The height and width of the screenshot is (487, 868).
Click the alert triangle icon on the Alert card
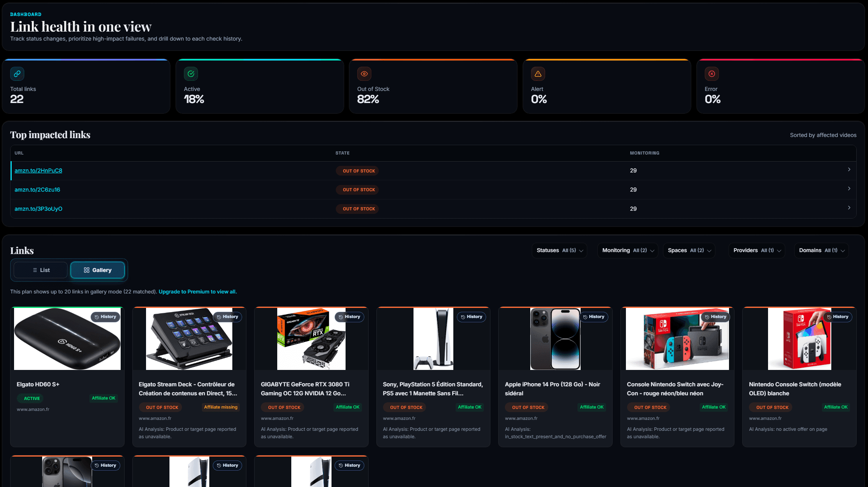click(x=538, y=73)
